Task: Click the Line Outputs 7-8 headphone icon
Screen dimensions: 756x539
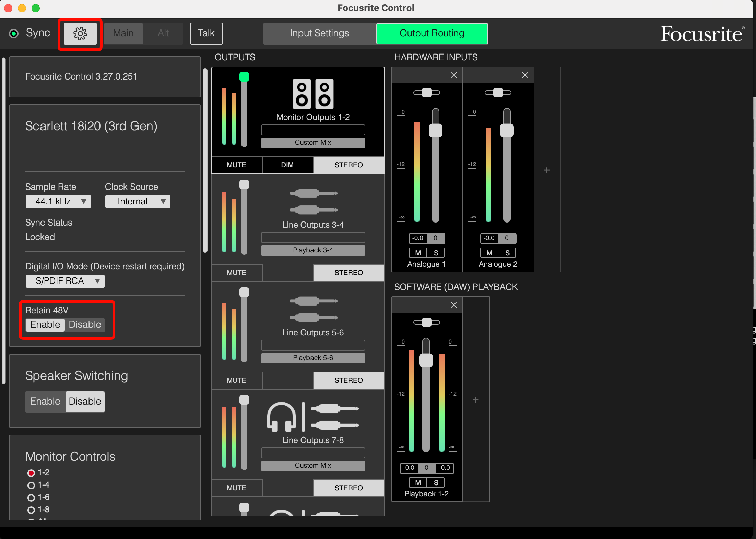Action: click(281, 417)
